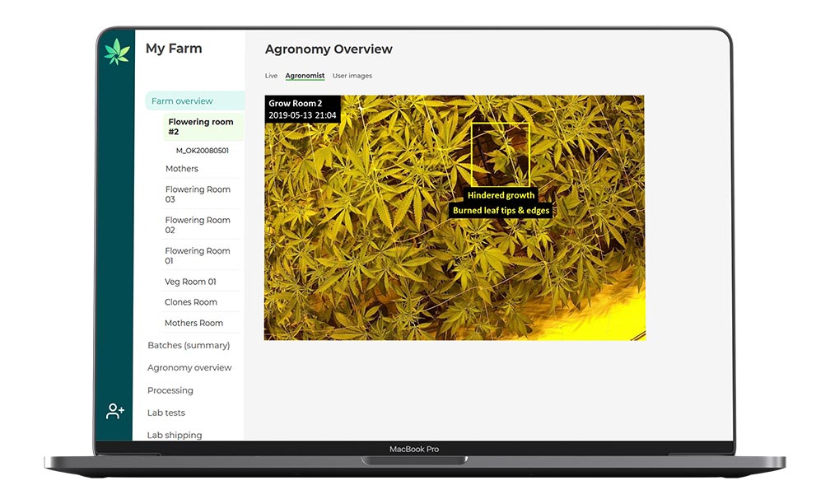This screenshot has width=830, height=504.
Task: Click the Grow Room 2 timestamp label
Action: tap(302, 109)
